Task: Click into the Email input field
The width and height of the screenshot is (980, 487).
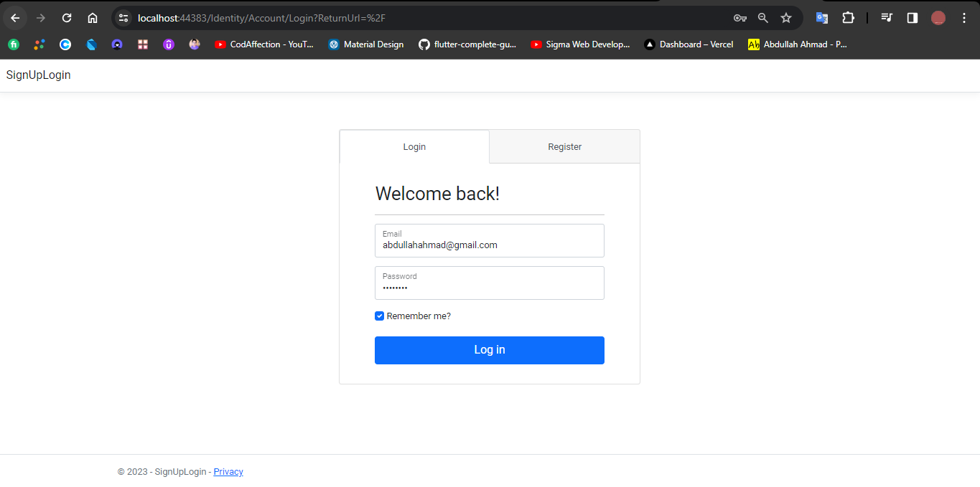Action: point(490,240)
